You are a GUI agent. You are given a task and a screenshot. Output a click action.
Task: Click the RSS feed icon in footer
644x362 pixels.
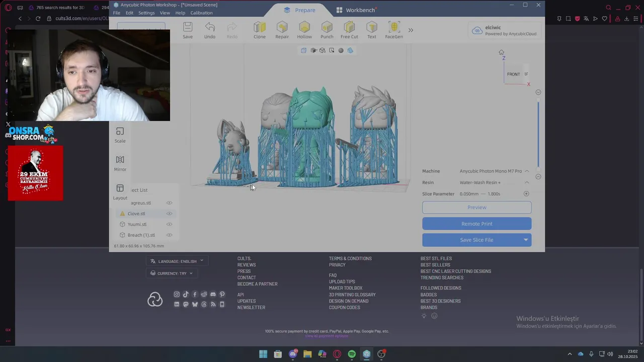[213, 304]
